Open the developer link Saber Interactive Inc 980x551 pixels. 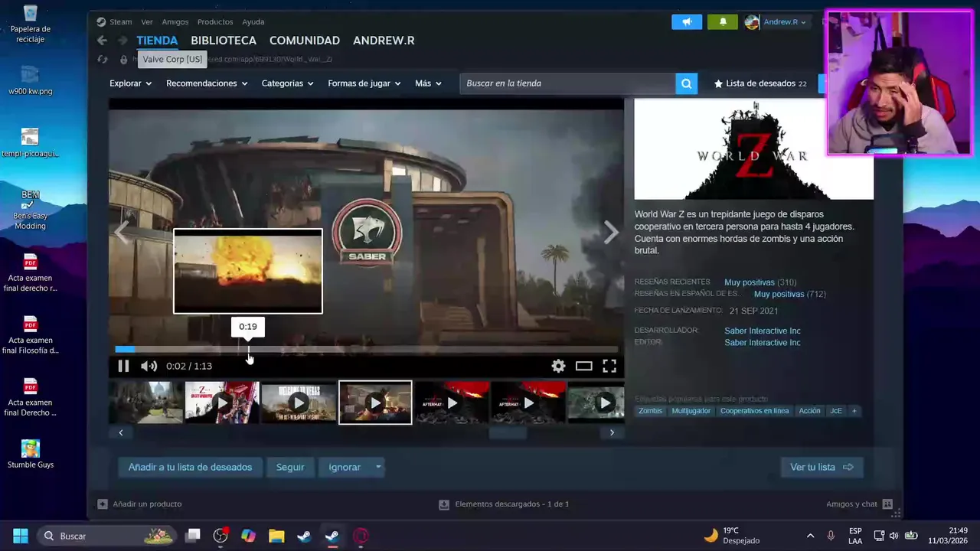pyautogui.click(x=763, y=331)
